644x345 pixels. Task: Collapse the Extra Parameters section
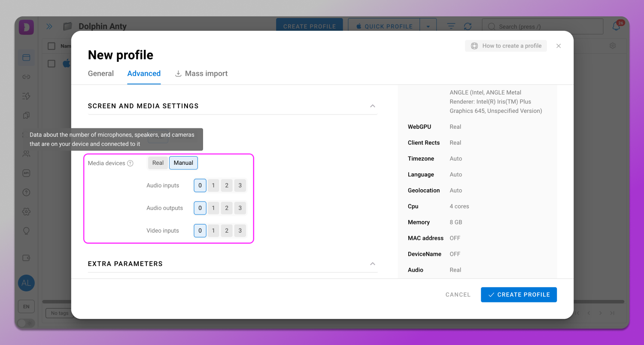pyautogui.click(x=373, y=264)
